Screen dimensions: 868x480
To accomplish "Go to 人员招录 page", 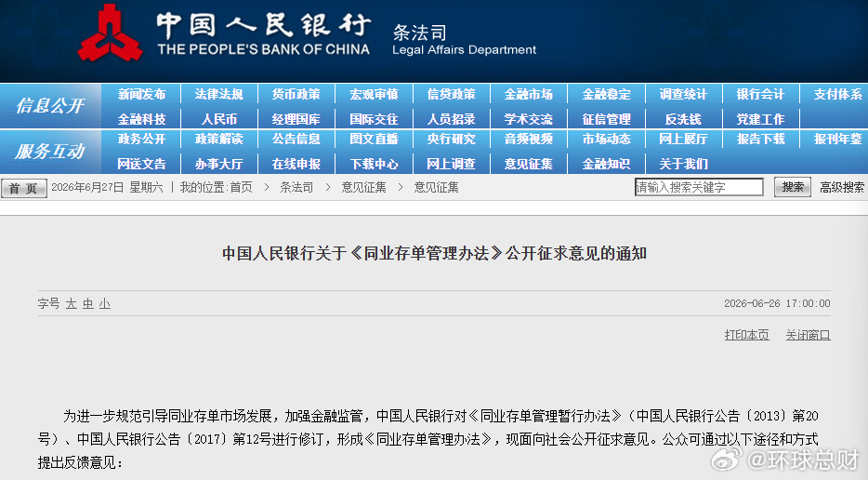I will (x=451, y=119).
